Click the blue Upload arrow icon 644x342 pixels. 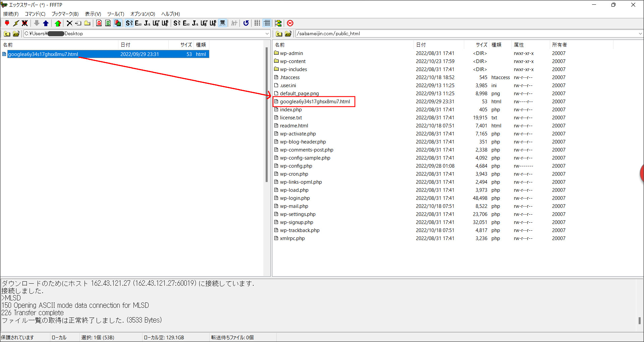tap(46, 23)
